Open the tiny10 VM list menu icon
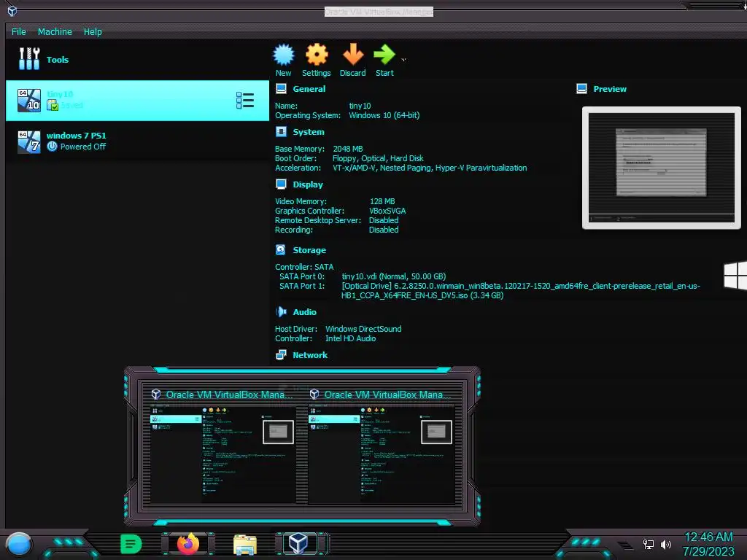This screenshot has height=560, width=747. 245,101
